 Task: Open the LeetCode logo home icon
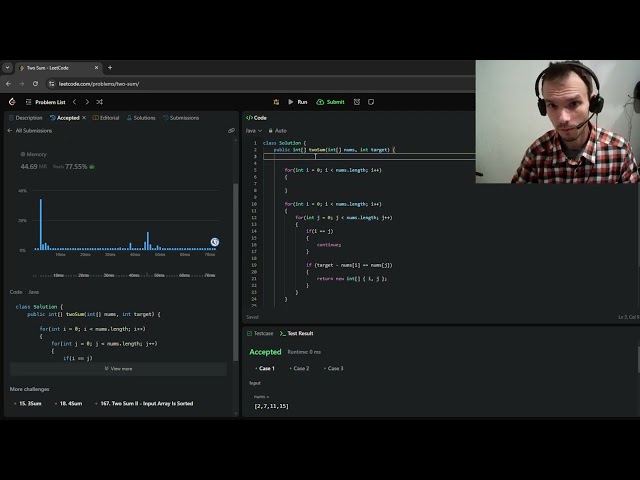[x=12, y=102]
